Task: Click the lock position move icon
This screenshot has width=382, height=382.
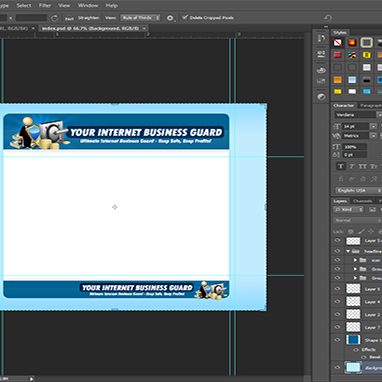Action: pyautogui.click(x=371, y=231)
